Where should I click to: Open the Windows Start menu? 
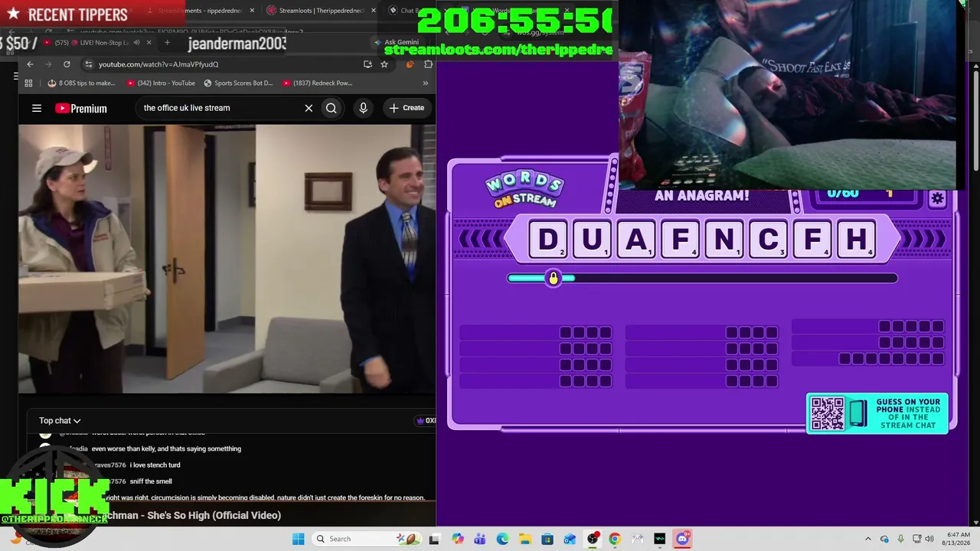click(x=298, y=539)
